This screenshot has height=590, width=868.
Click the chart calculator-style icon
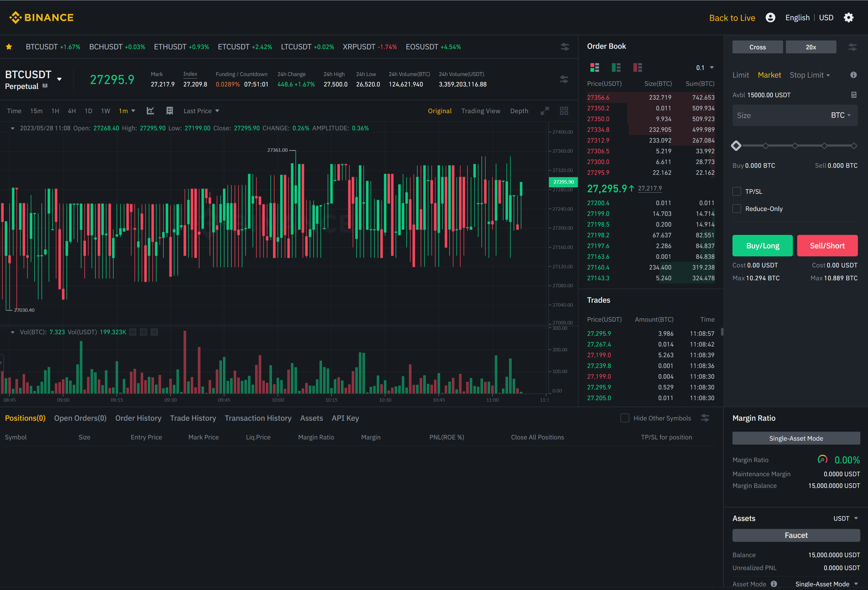pos(170,111)
